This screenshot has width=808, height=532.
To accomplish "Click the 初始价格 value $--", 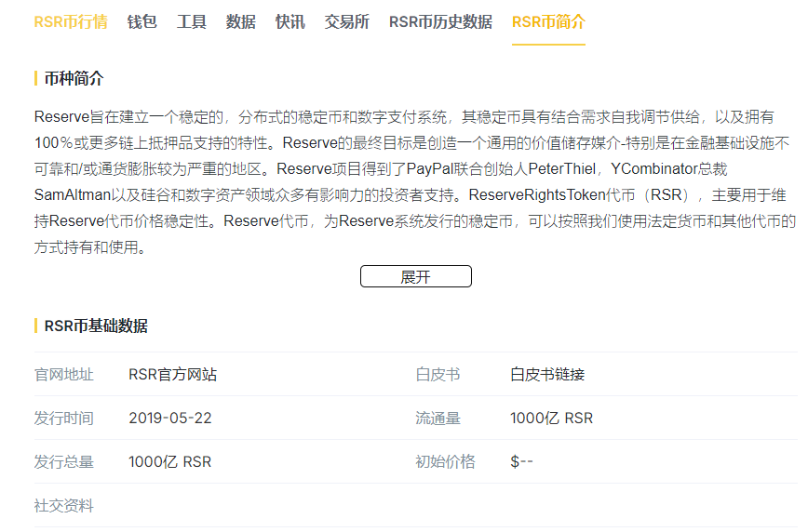I will [x=521, y=462].
